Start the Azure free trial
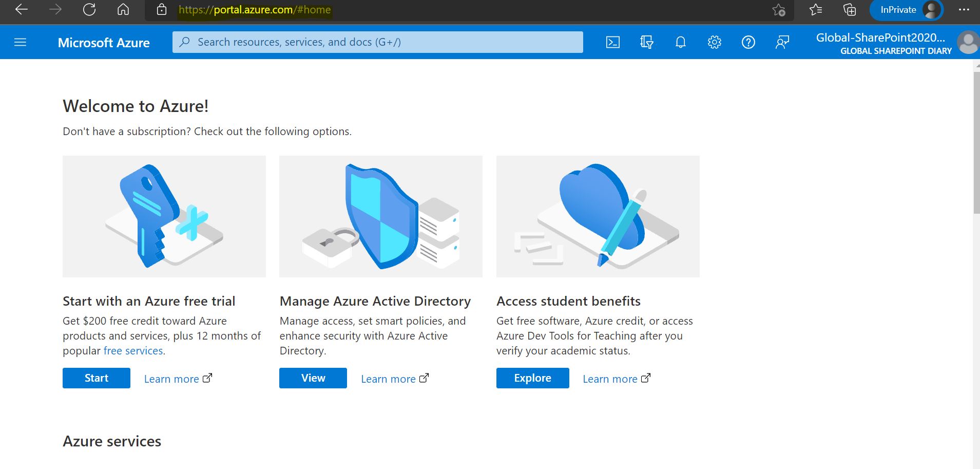This screenshot has height=469, width=980. [97, 378]
